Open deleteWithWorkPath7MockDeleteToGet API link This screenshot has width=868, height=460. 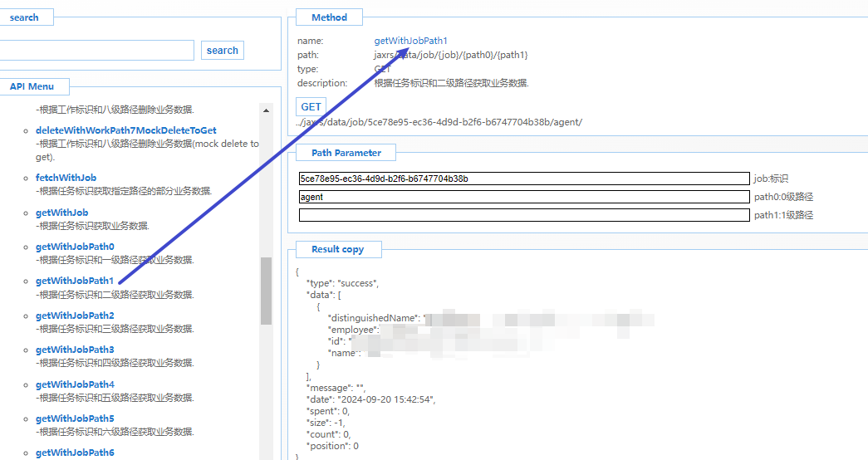[125, 130]
